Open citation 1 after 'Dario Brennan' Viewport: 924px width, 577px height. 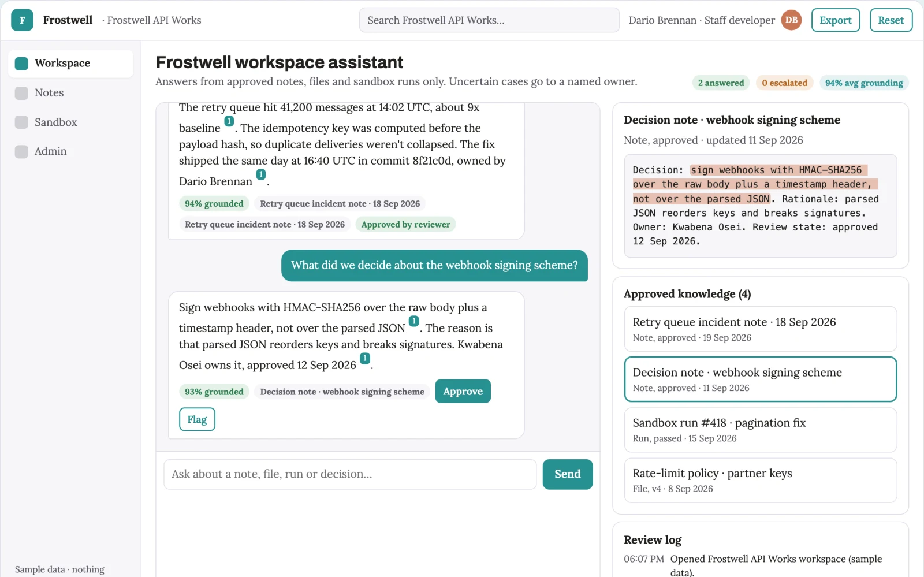(261, 174)
